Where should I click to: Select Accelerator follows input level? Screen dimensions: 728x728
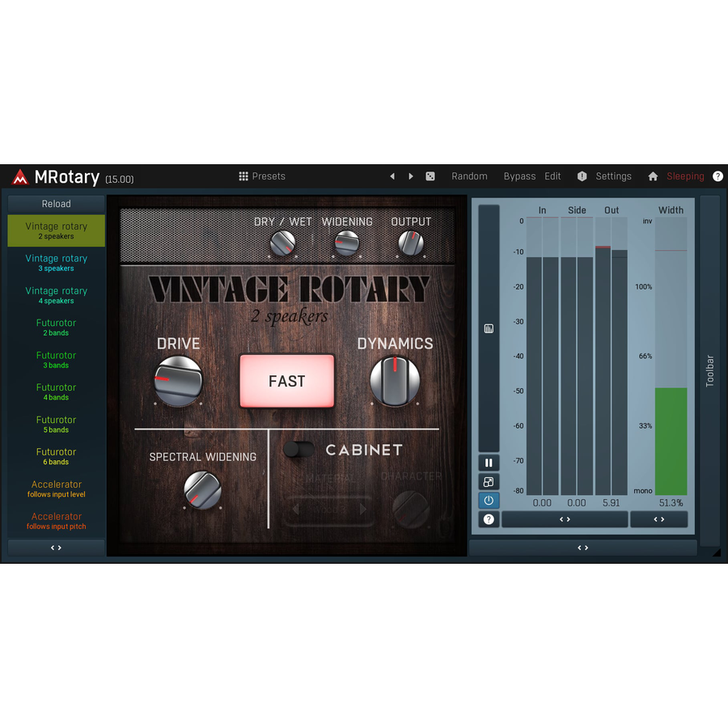[56, 489]
